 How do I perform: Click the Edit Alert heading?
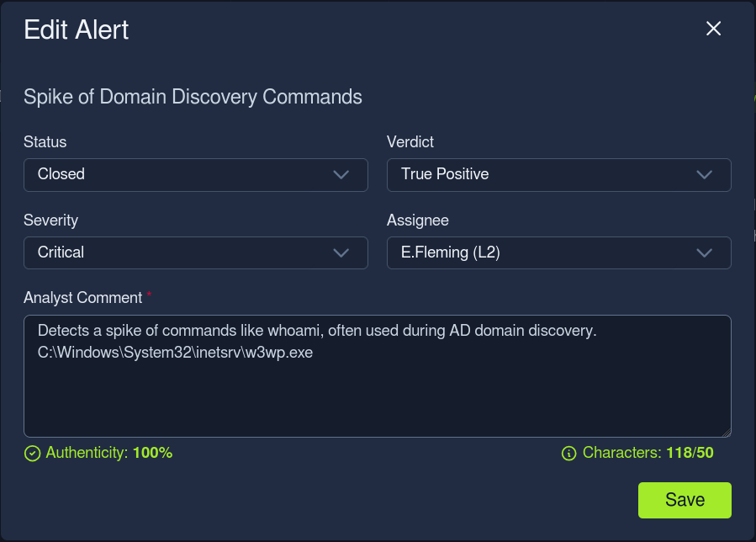[x=77, y=30]
